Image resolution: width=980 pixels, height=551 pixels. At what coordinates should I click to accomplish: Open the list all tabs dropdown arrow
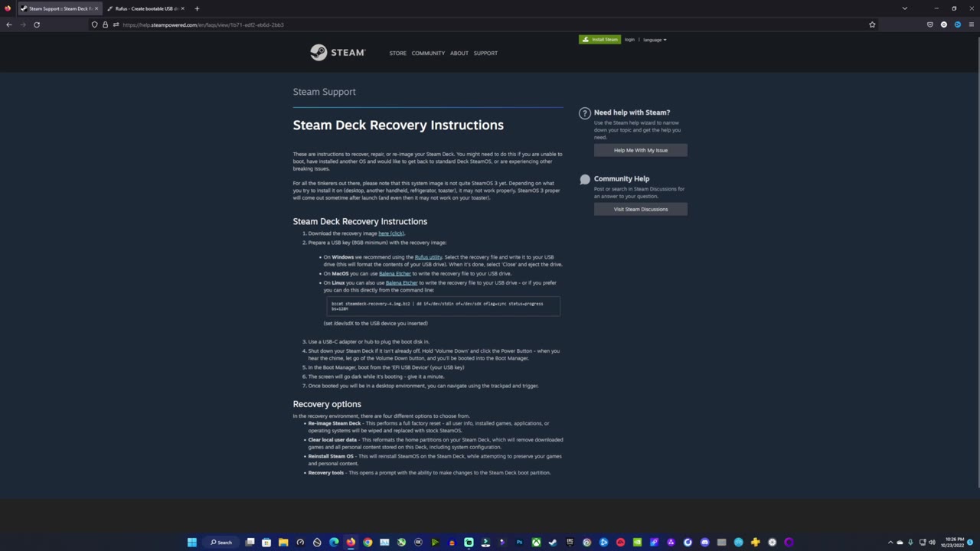904,8
